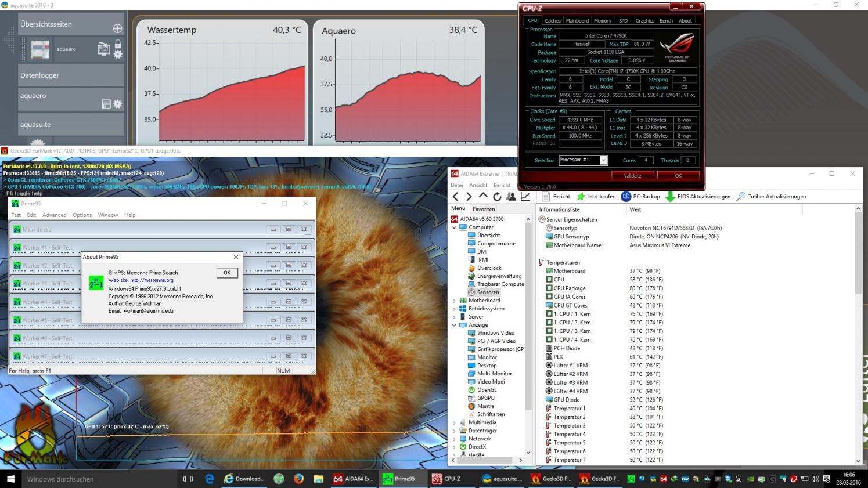Select Energieverwaltung in the AIDA64 tree
Screen dimensions: 868x488
pos(499,276)
